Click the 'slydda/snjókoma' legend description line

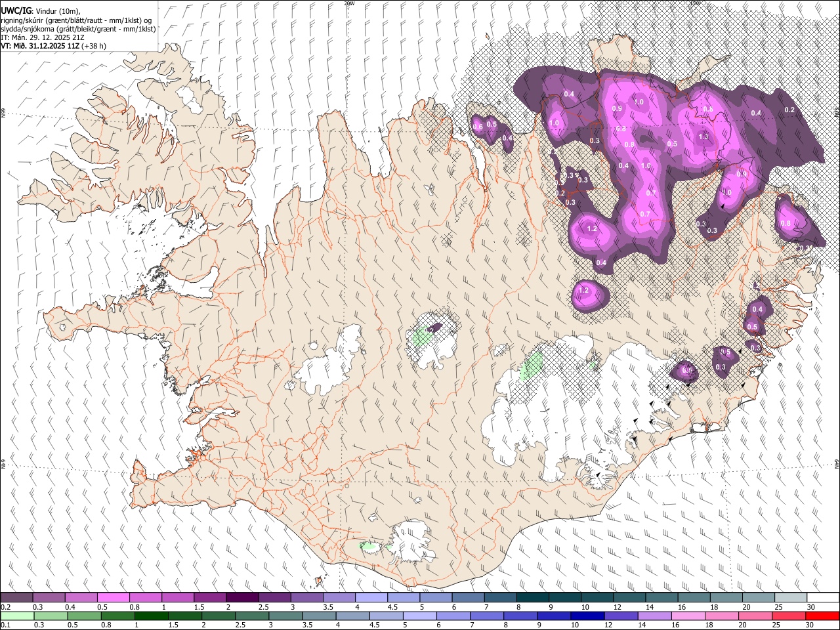[x=79, y=29]
